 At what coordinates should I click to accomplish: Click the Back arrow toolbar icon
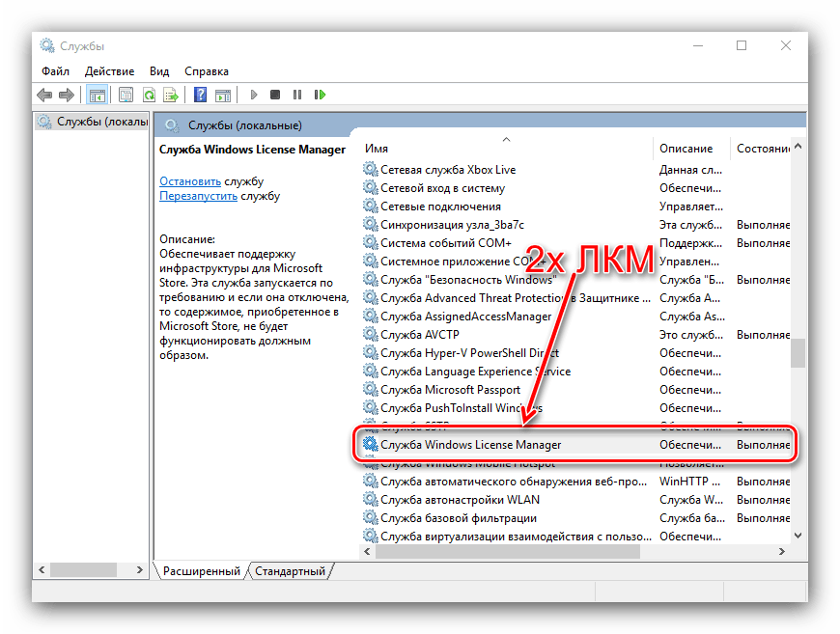pyautogui.click(x=44, y=95)
